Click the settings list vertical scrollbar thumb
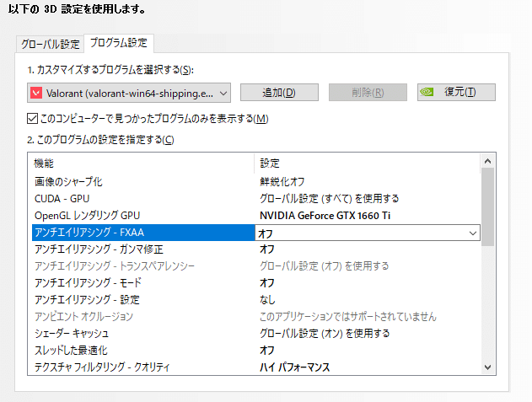 point(488,206)
